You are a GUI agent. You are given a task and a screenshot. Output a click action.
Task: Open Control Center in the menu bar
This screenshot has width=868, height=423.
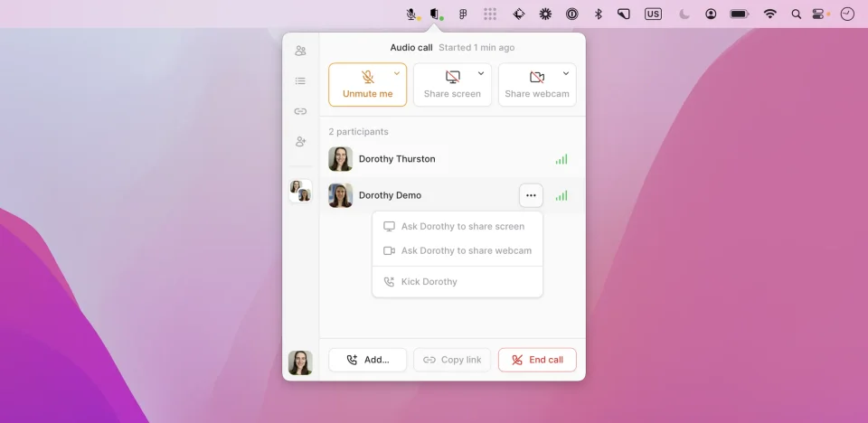pos(818,14)
